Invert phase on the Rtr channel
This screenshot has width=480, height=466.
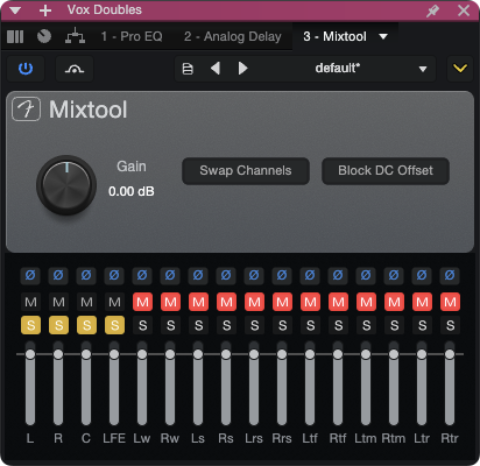[450, 276]
